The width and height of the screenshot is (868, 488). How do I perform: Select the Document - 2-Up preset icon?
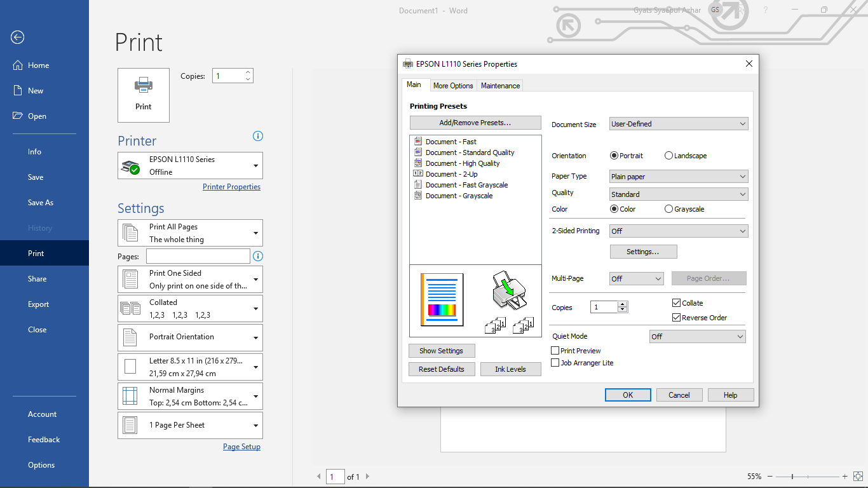point(418,173)
